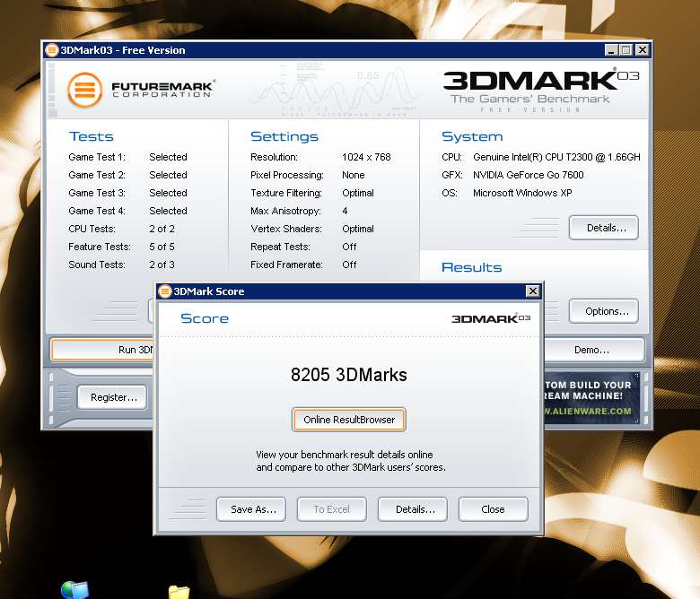
Task: Click the Repeat Tests Off value
Action: point(349,247)
